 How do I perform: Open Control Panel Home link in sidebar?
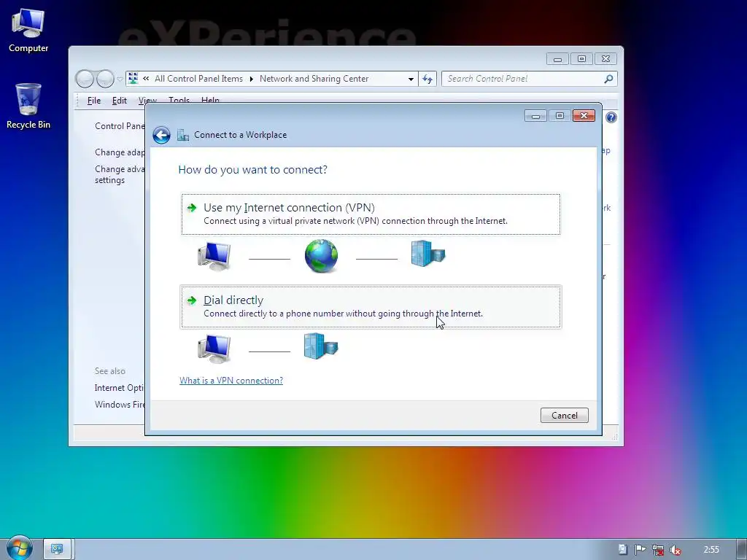120,126
